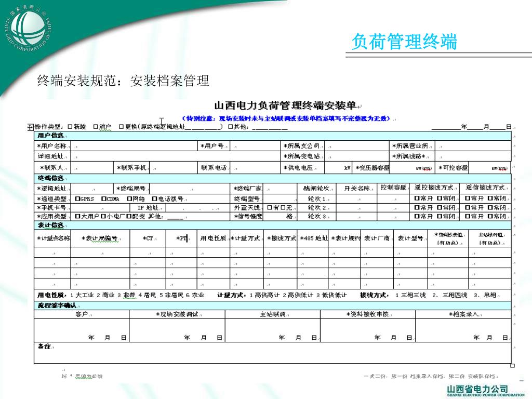Image resolution: width=532 pixels, height=399 pixels.
Task: Click the *供电电压 kV value cell
Action: [338, 168]
